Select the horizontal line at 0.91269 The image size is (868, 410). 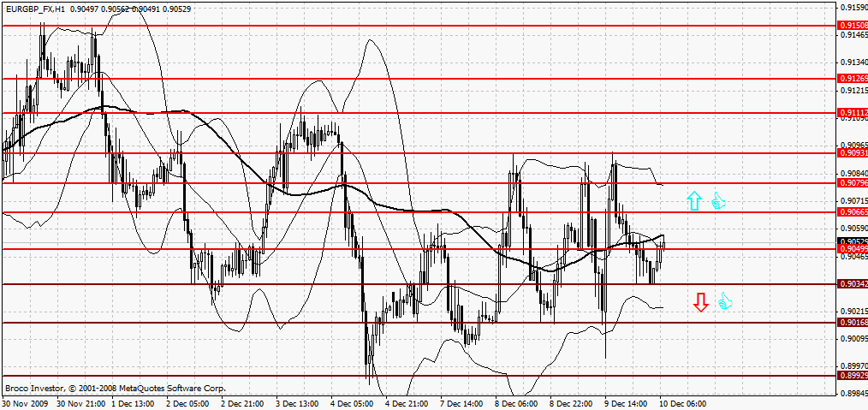click(x=418, y=78)
